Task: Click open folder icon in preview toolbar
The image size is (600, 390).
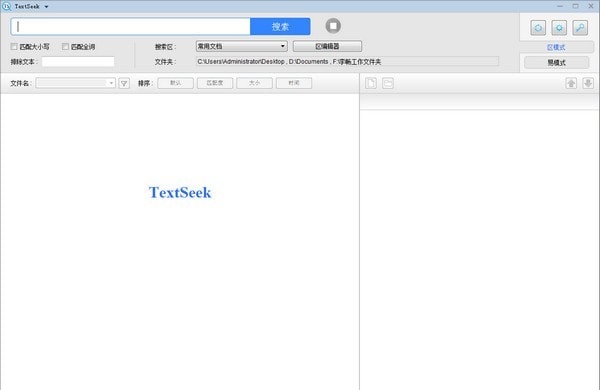Action: (388, 83)
